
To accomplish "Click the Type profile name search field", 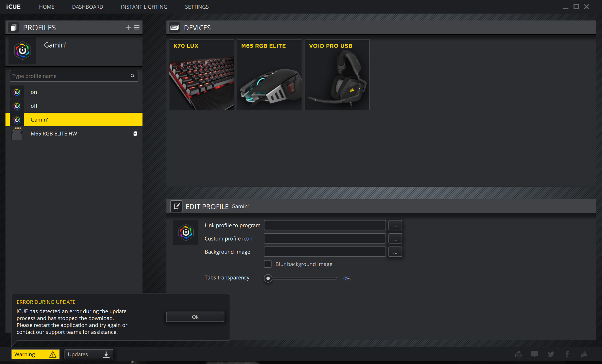I will tap(74, 76).
